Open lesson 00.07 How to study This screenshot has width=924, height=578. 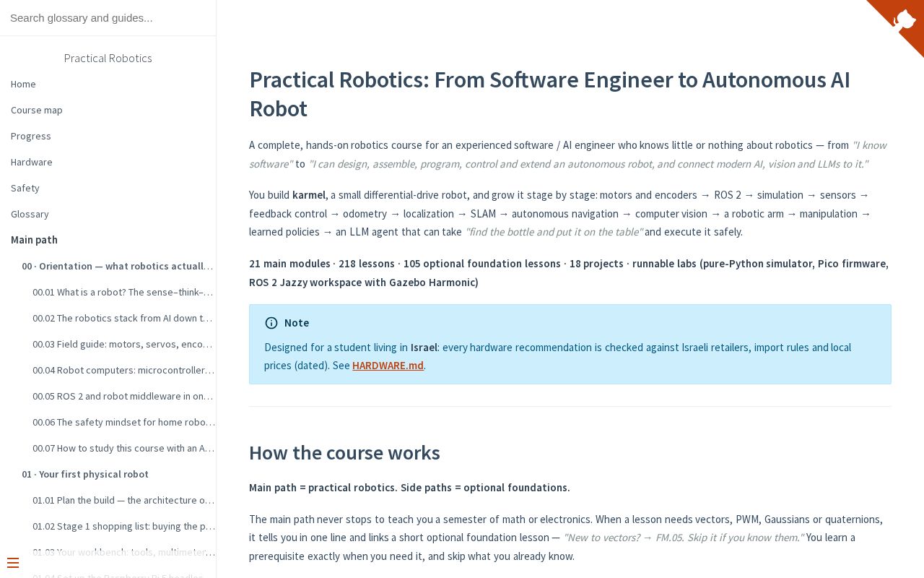[x=123, y=448]
